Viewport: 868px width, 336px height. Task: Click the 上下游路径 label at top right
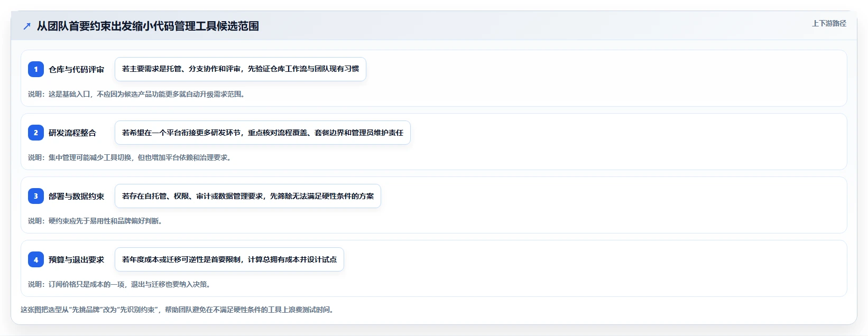(829, 23)
